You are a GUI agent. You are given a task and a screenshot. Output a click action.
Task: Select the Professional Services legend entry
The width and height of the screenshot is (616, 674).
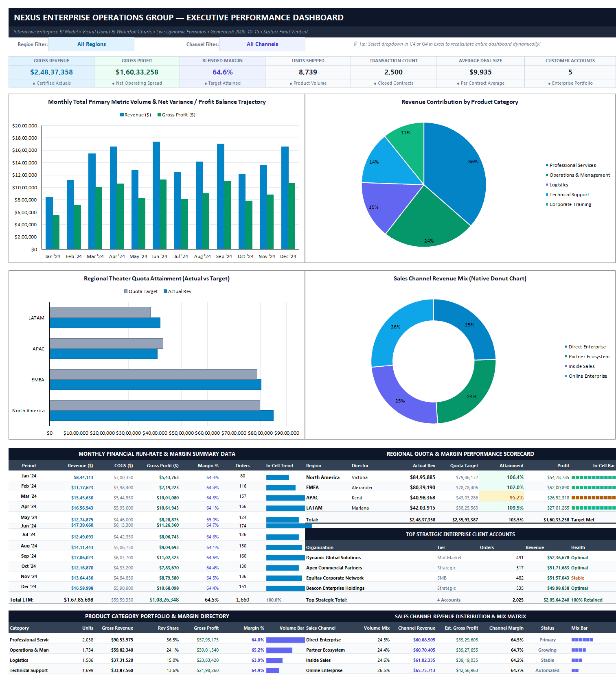570,165
